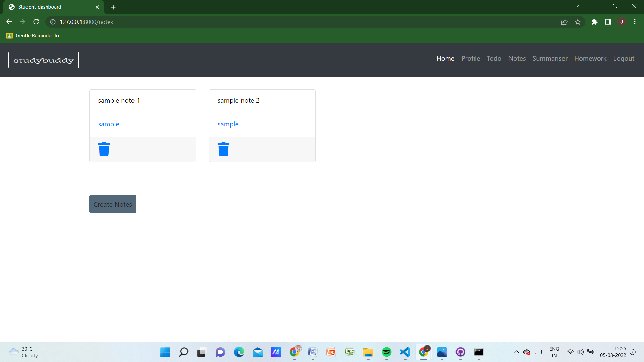Click the studybuddy logo
The height and width of the screenshot is (362, 644).
[44, 60]
